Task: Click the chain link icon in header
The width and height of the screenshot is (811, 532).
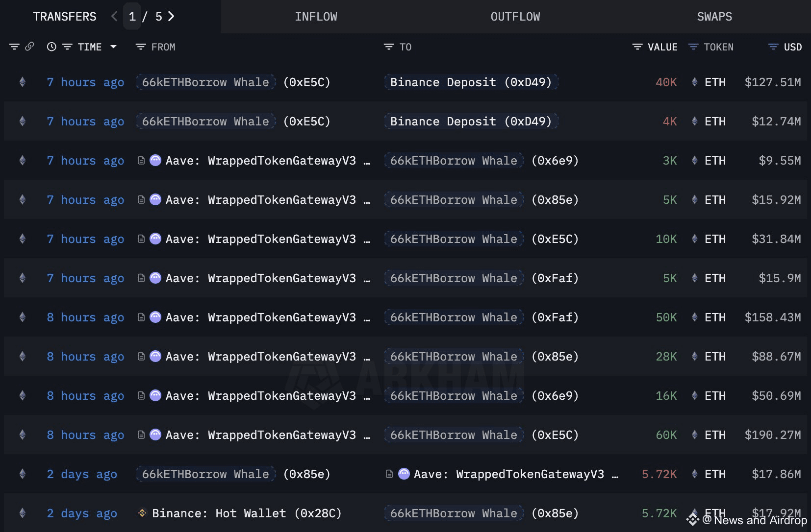Action: tap(29, 47)
